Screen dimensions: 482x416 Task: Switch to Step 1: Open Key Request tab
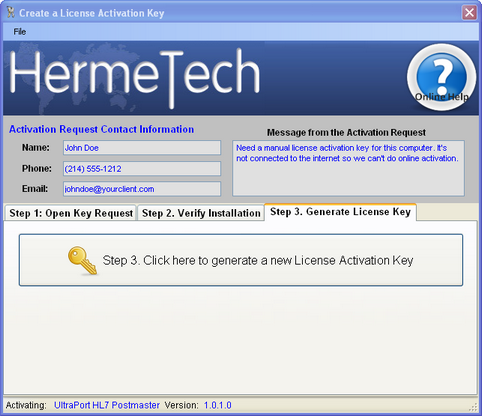pos(71,213)
